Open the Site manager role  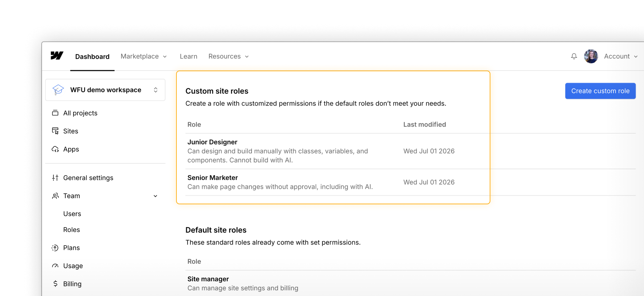coord(208,279)
